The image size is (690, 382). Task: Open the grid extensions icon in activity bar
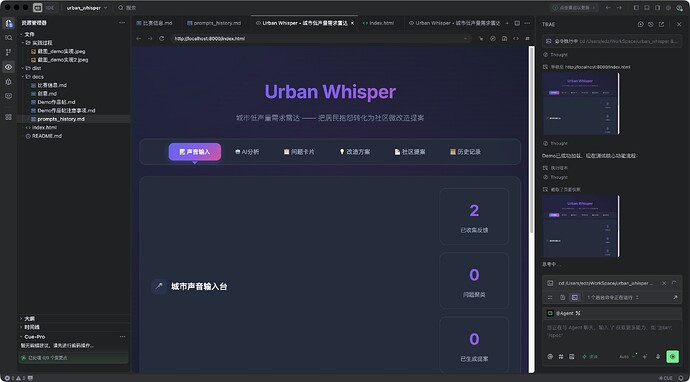(x=8, y=117)
